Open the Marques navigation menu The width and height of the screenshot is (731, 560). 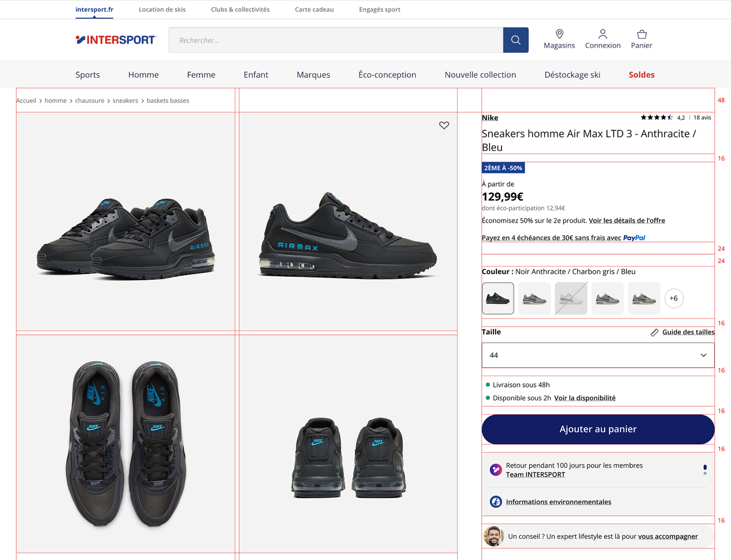pos(313,75)
